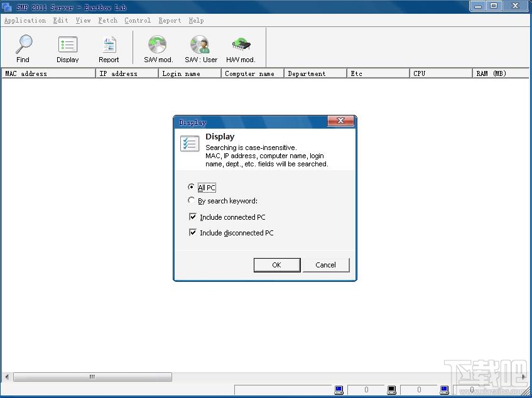Open the S/W mod. tool
The width and height of the screenshot is (532, 398).
point(156,48)
